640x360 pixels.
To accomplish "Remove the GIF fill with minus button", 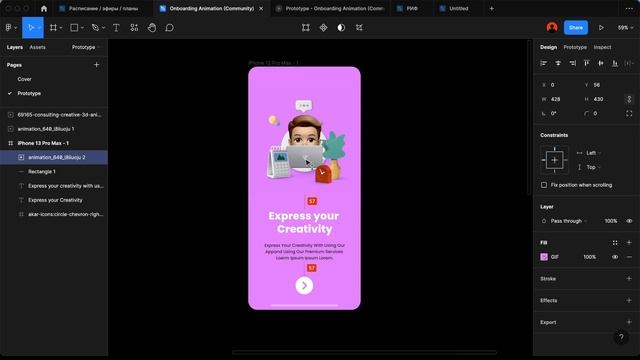I will pos(629,257).
